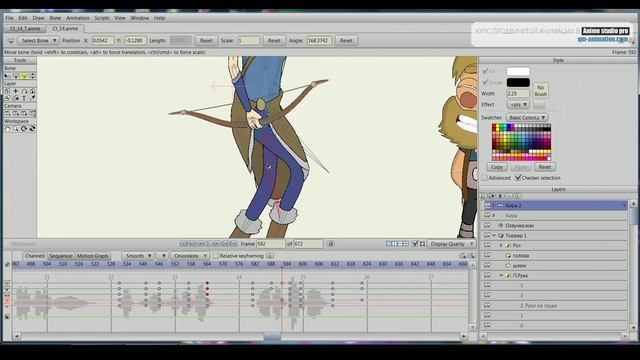
Task: Activate the Zoom Workspace magnifier tool
Action: pos(16,129)
